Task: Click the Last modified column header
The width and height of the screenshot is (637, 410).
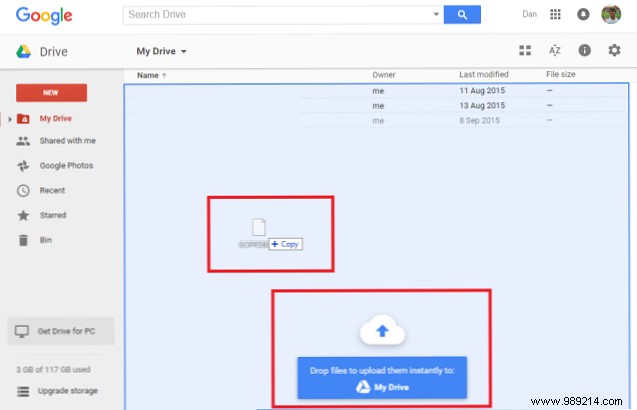Action: pyautogui.click(x=483, y=74)
